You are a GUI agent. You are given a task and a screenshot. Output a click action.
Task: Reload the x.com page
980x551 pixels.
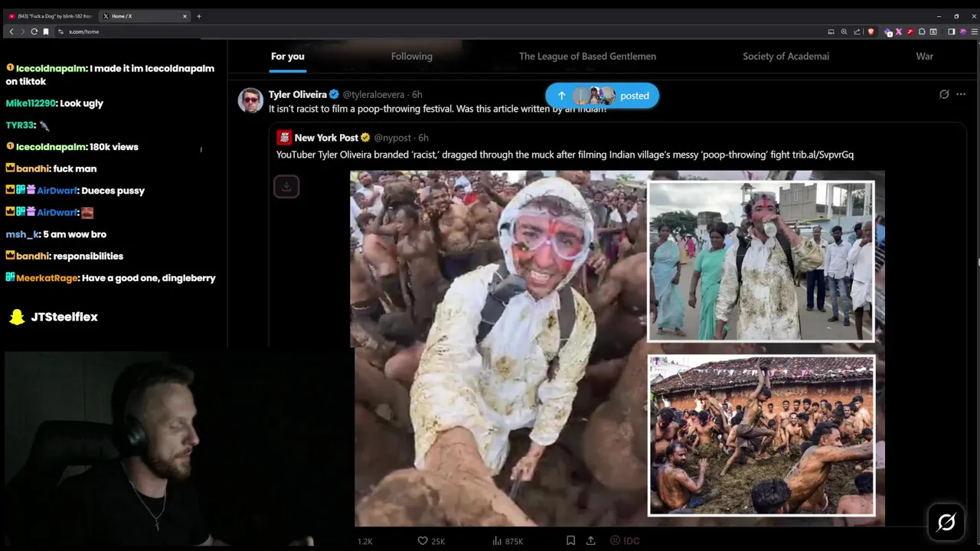pos(34,31)
